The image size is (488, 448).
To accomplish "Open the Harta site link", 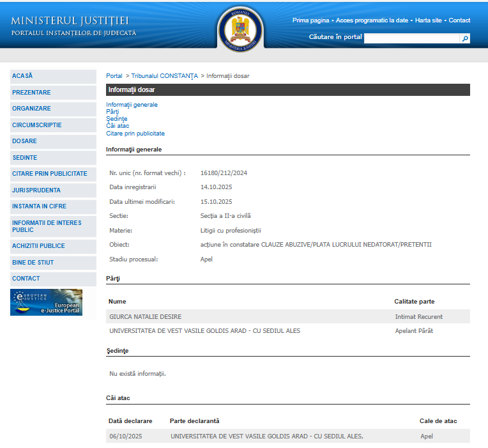I will pyautogui.click(x=428, y=20).
